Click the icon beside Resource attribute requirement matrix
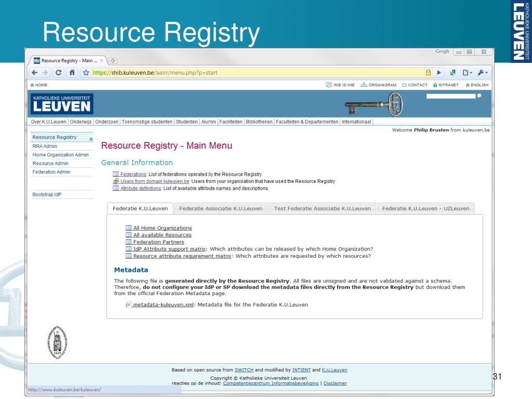532x399 pixels. (129, 256)
